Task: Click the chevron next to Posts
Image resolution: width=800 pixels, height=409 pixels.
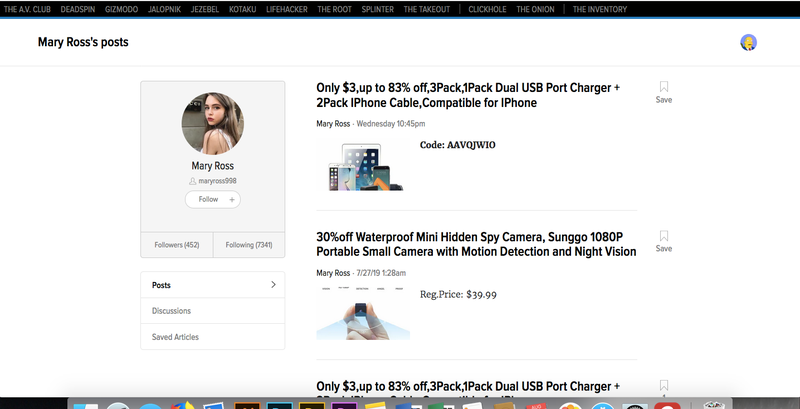Action: (x=273, y=285)
